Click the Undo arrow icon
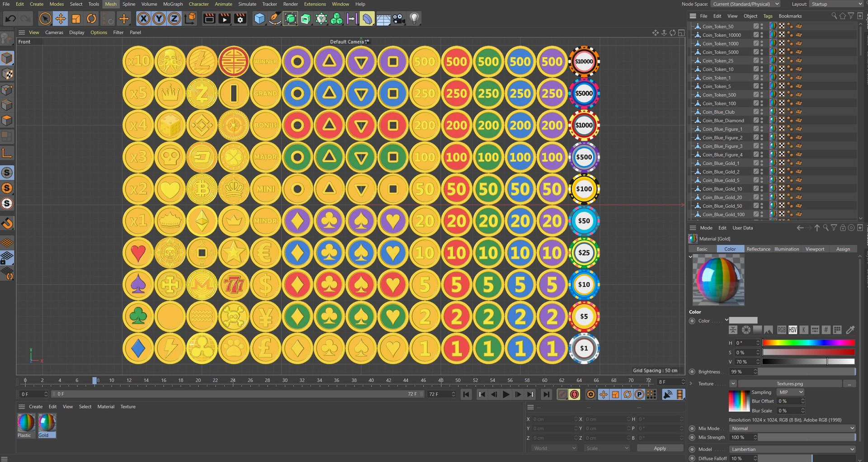The height and width of the screenshot is (462, 868). [x=10, y=19]
